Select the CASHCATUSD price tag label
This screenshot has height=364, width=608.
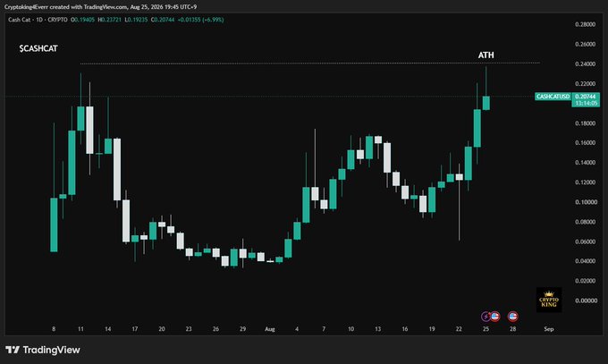tap(553, 97)
